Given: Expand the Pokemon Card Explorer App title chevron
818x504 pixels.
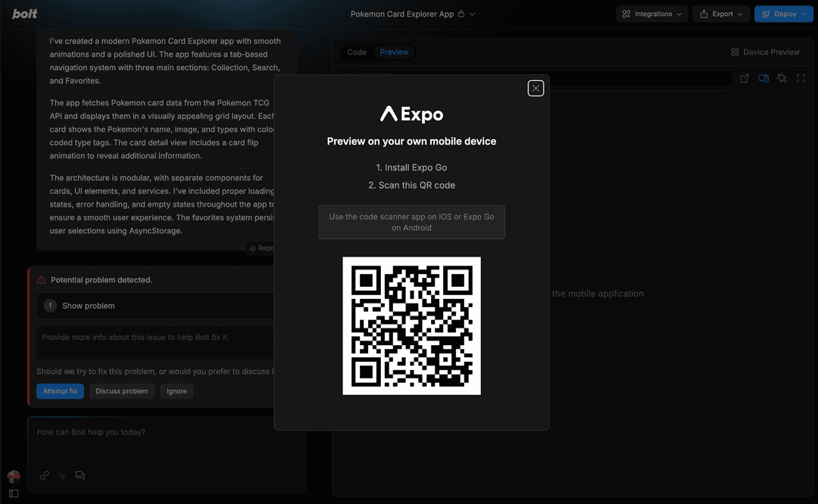Looking at the screenshot, I should pyautogui.click(x=472, y=14).
